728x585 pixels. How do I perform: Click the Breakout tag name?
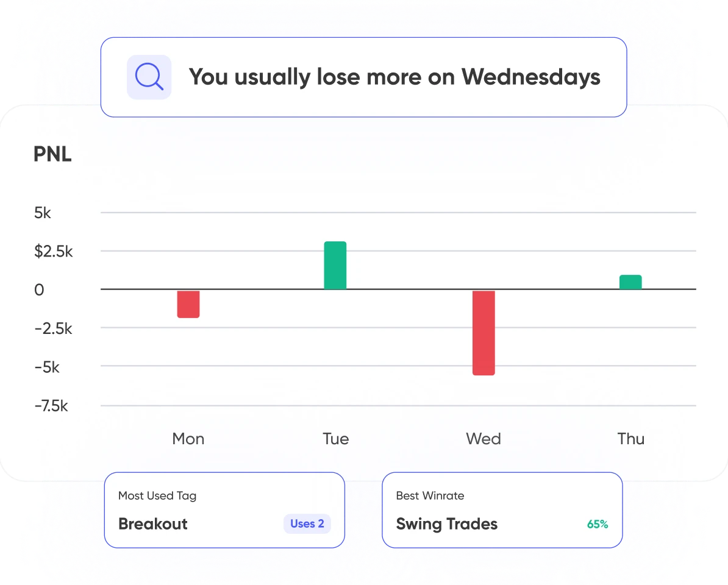pyautogui.click(x=153, y=524)
